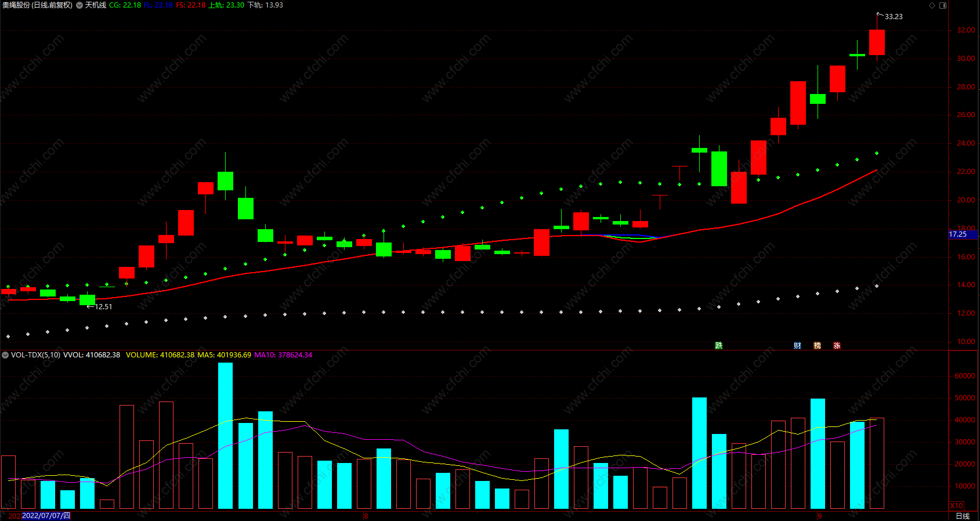Image resolution: width=980 pixels, height=521 pixels.
Task: Click the CG: 22.18 value
Action: (x=125, y=5)
